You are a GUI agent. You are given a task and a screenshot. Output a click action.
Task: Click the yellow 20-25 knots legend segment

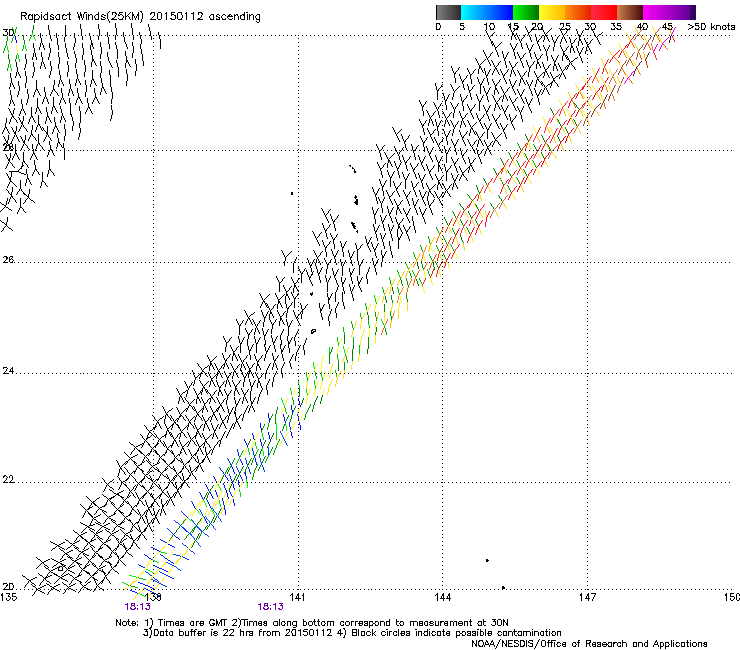(552, 12)
